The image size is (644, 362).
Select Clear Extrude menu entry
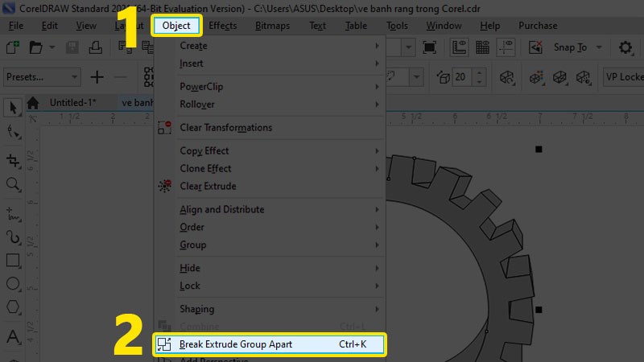(x=269, y=186)
